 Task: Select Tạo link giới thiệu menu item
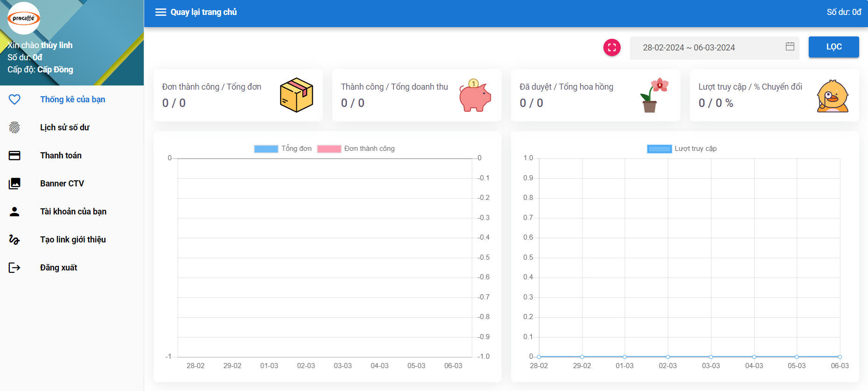(x=73, y=240)
